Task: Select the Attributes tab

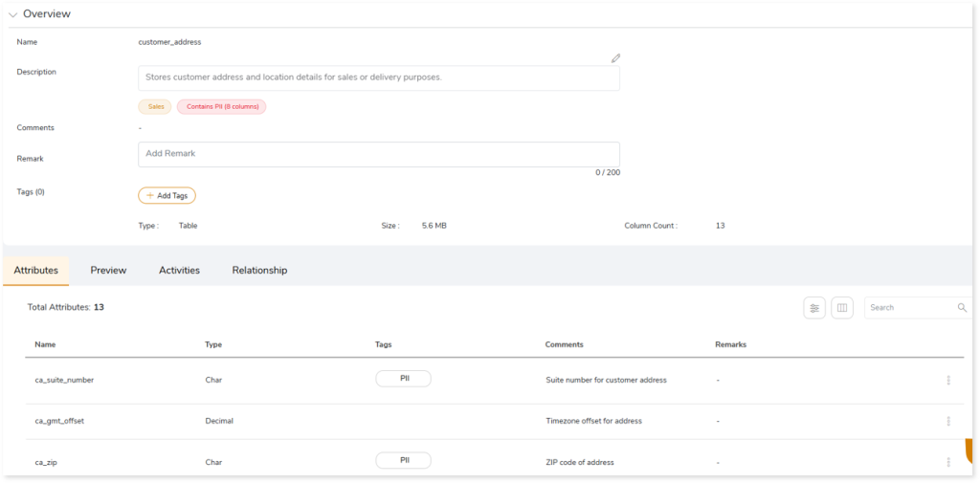Action: point(36,271)
